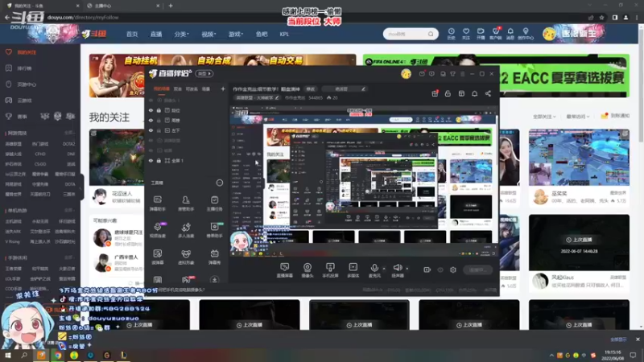Open 关注 heart icon on Douyu header
The image size is (644, 362).
click(x=466, y=34)
